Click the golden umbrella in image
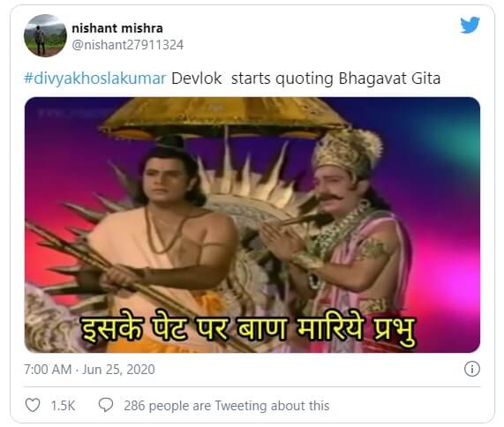Image resolution: width=504 pixels, height=427 pixels. [x=223, y=117]
